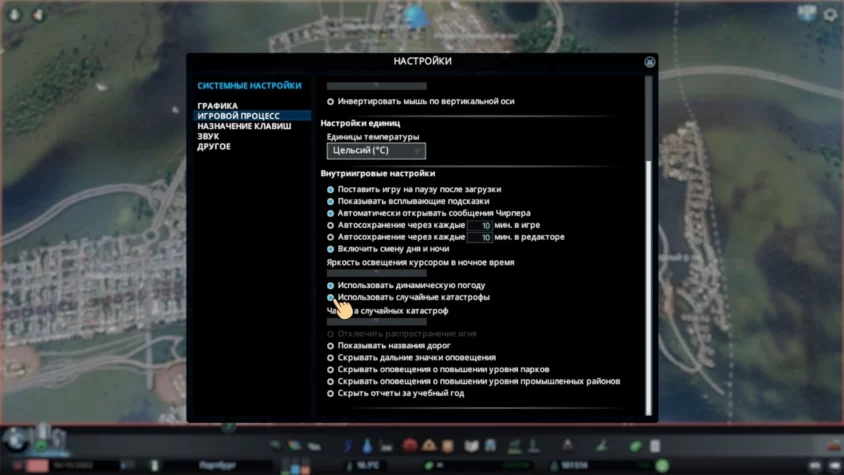Image resolution: width=844 pixels, height=475 pixels.
Task: Adjust the slider above Инвертировать мышь
Action: (376, 86)
